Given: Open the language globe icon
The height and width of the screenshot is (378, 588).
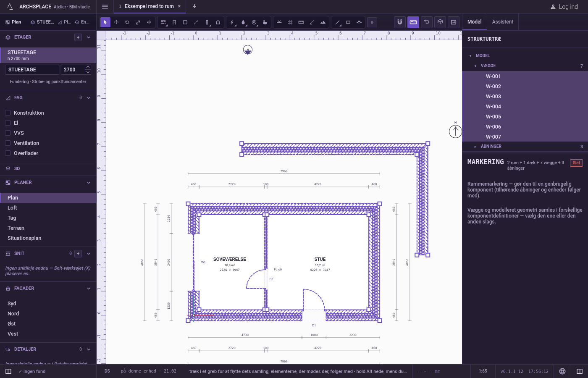Looking at the screenshot, I should tap(562, 371).
